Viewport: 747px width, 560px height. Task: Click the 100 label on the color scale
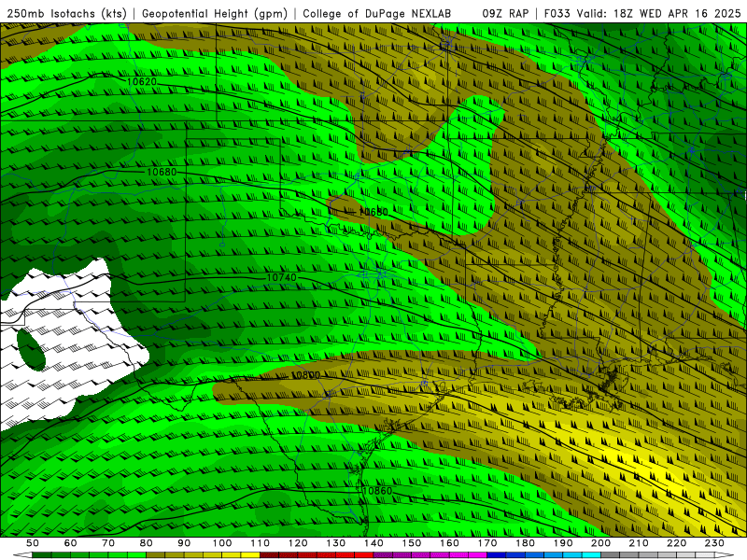[x=222, y=543]
